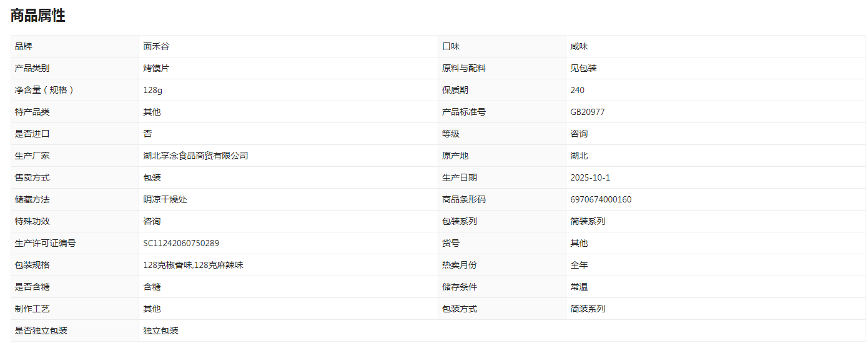Select the shelf life value 240
The height and width of the screenshot is (343, 868).
577,90
